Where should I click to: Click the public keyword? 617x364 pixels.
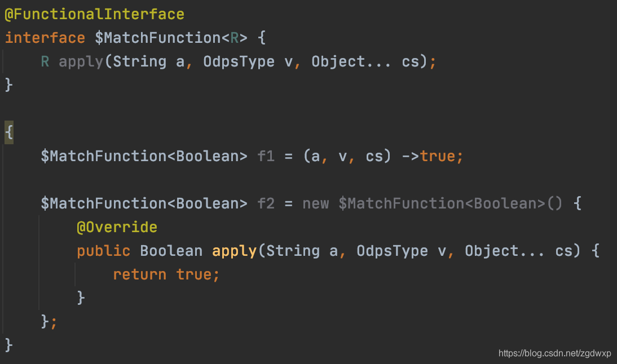click(x=103, y=251)
